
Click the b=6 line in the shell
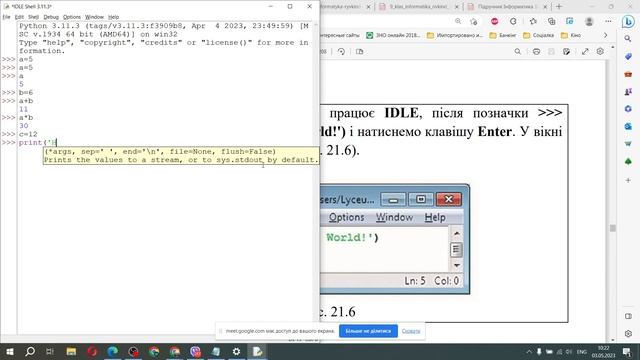pyautogui.click(x=26, y=92)
